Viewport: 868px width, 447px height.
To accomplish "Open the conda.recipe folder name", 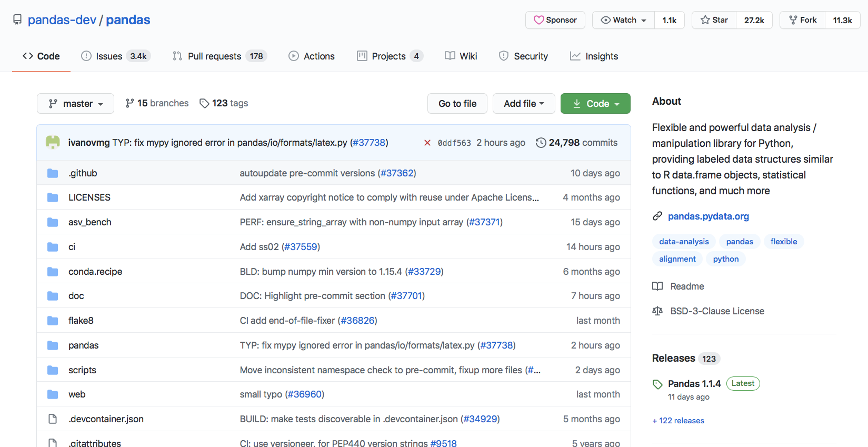I will pyautogui.click(x=95, y=272).
